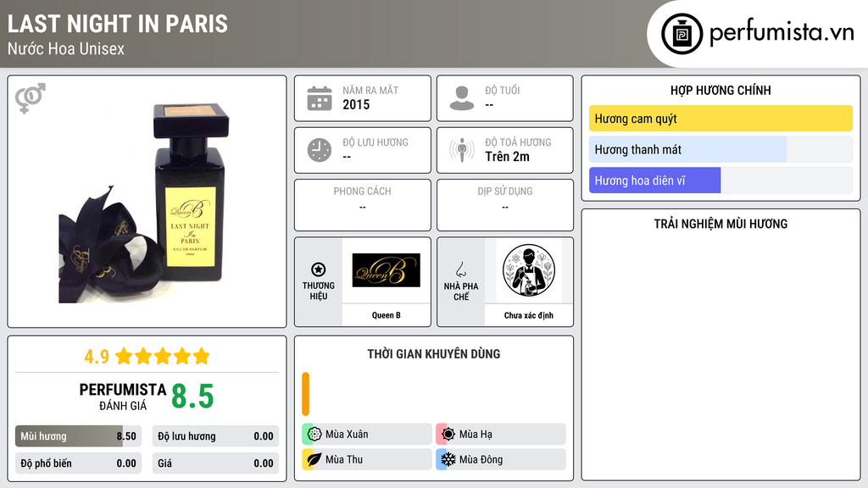Click the 4.9 user rating number
868x488 pixels.
97,357
